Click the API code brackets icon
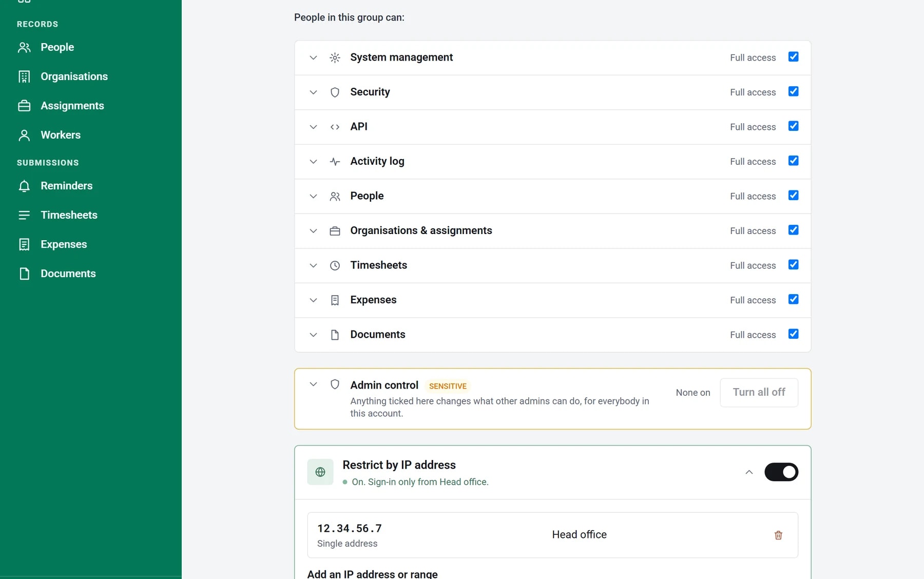Image resolution: width=924 pixels, height=579 pixels. [x=335, y=127]
